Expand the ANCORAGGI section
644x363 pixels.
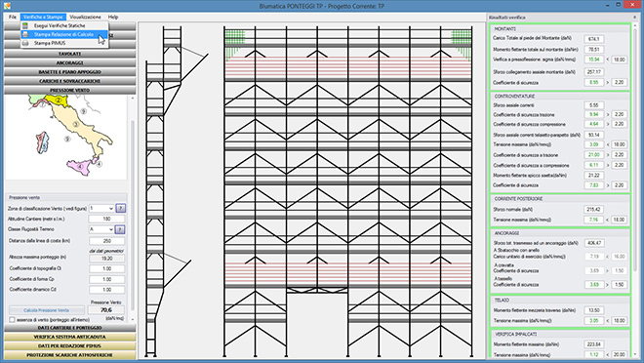pos(70,62)
